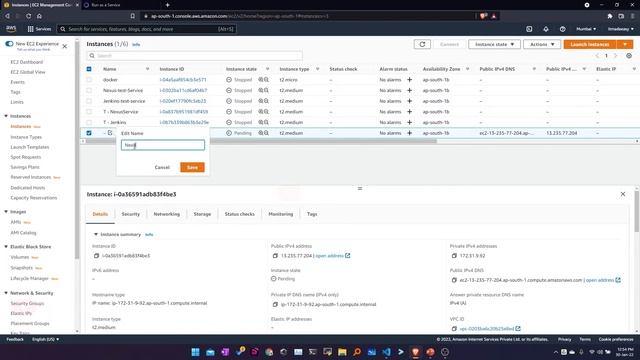Open the Services grid menu

39,29
